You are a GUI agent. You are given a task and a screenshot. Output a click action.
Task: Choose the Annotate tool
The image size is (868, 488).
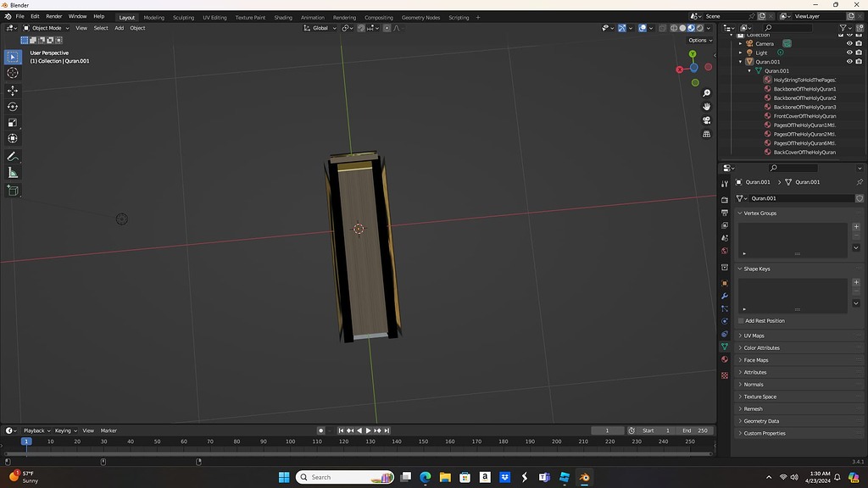[x=13, y=156]
